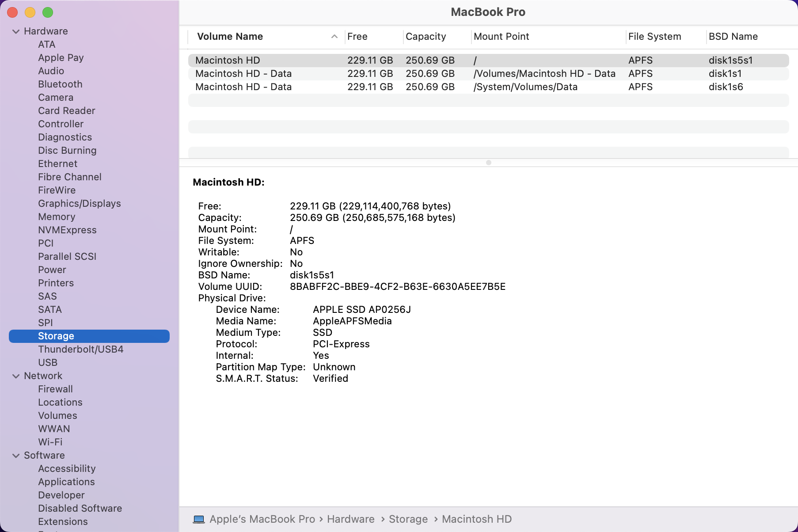
Task: Open Disabled Software item
Action: (x=80, y=509)
